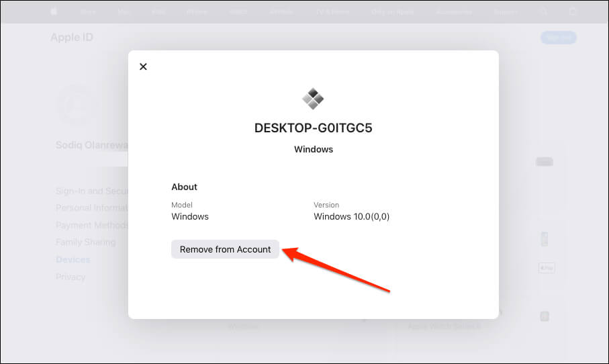Image resolution: width=609 pixels, height=364 pixels.
Task: Open the shopping bag icon
Action: point(573,11)
